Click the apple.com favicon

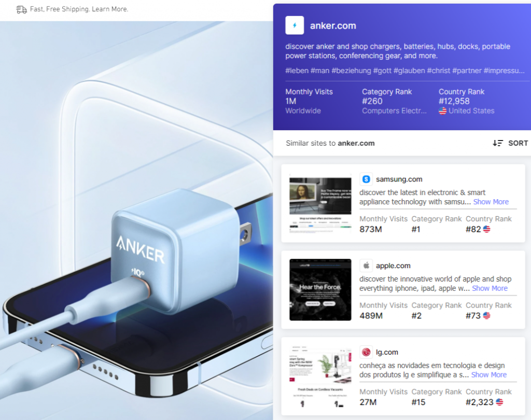point(366,265)
